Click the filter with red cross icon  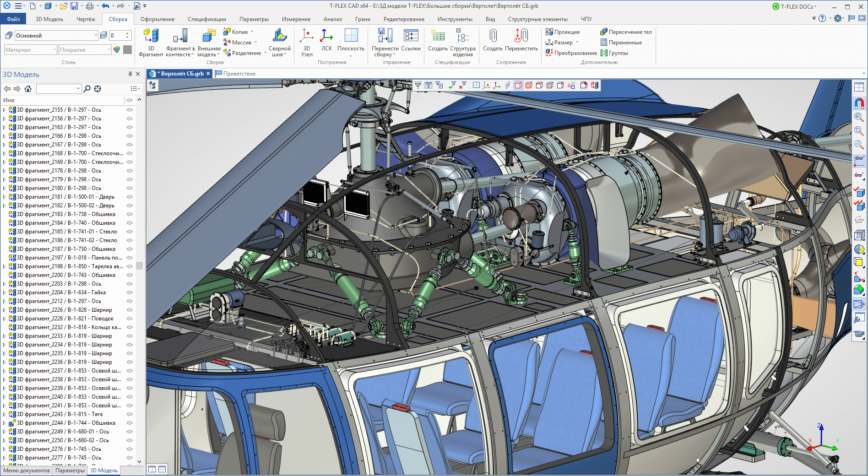[x=463, y=85]
